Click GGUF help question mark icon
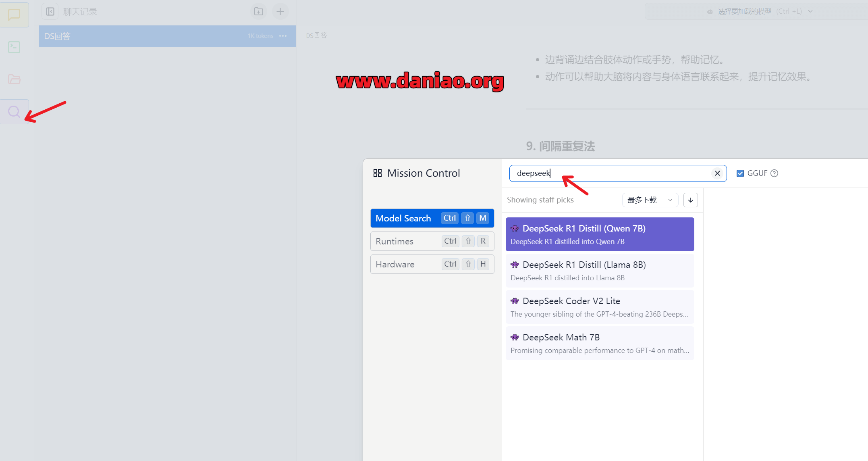The image size is (868, 461). (x=774, y=173)
